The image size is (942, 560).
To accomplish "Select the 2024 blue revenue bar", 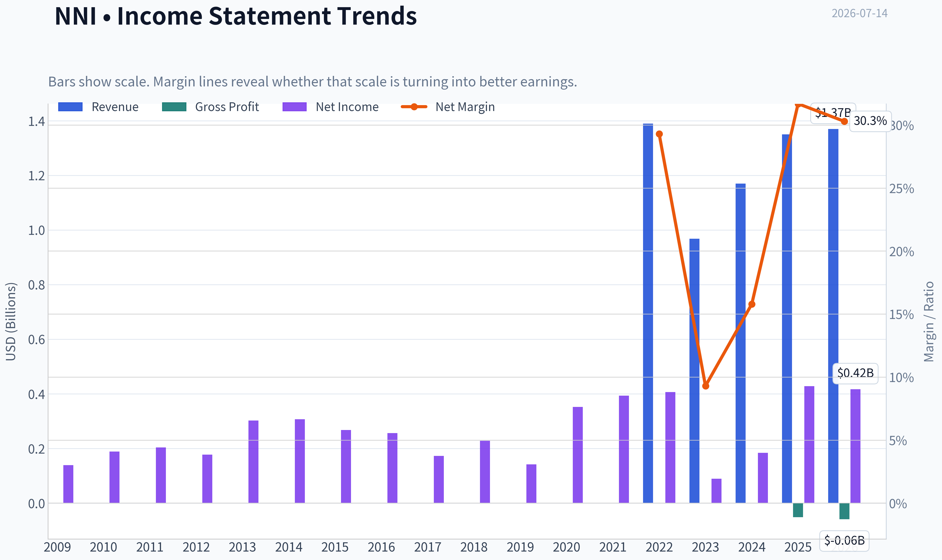I will tap(740, 343).
